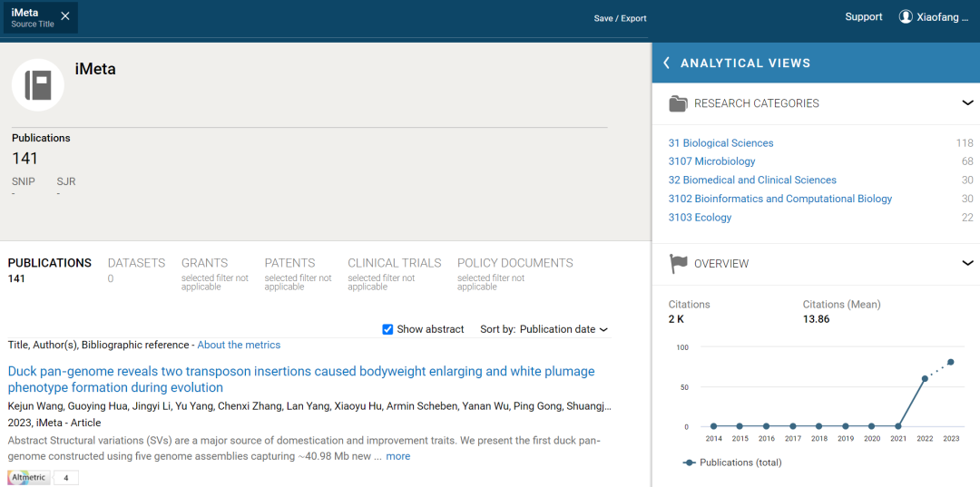This screenshot has height=487, width=980.
Task: Filter by 3102 Bioinformatics and Computational Biology
Action: tap(780, 199)
